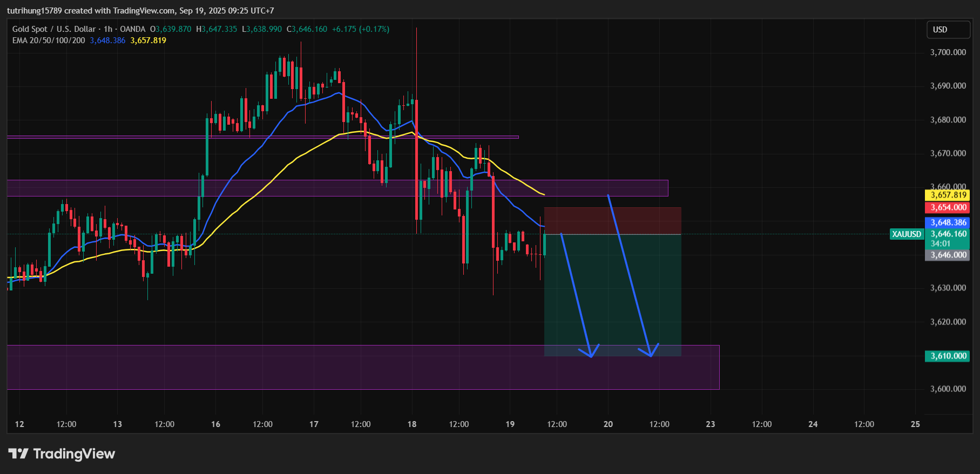This screenshot has width=980, height=474.
Task: Click the 3,620.000 price scale label
Action: coord(948,322)
